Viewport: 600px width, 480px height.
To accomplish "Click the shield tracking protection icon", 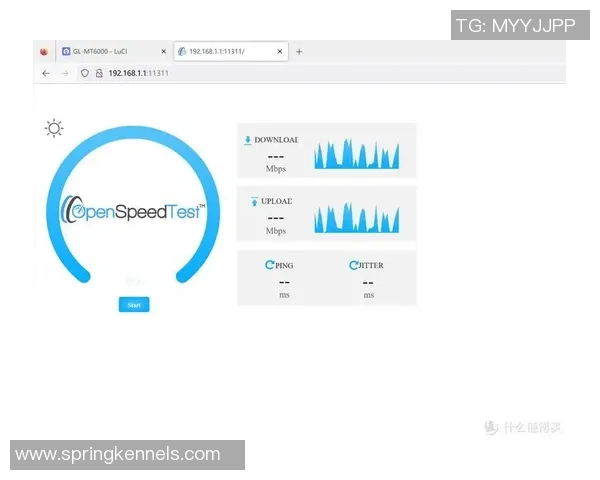I will pyautogui.click(x=85, y=73).
